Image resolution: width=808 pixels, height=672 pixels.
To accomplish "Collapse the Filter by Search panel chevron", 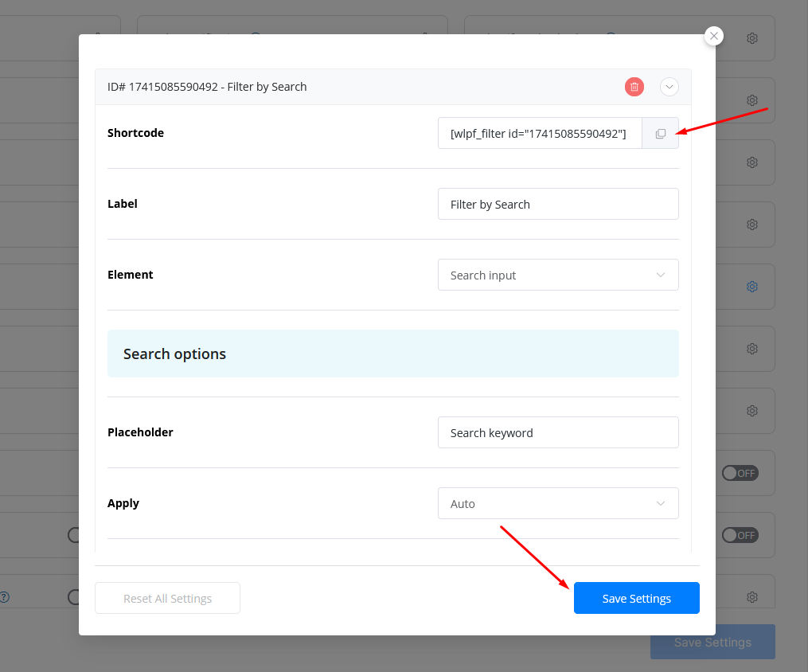I will click(x=669, y=87).
